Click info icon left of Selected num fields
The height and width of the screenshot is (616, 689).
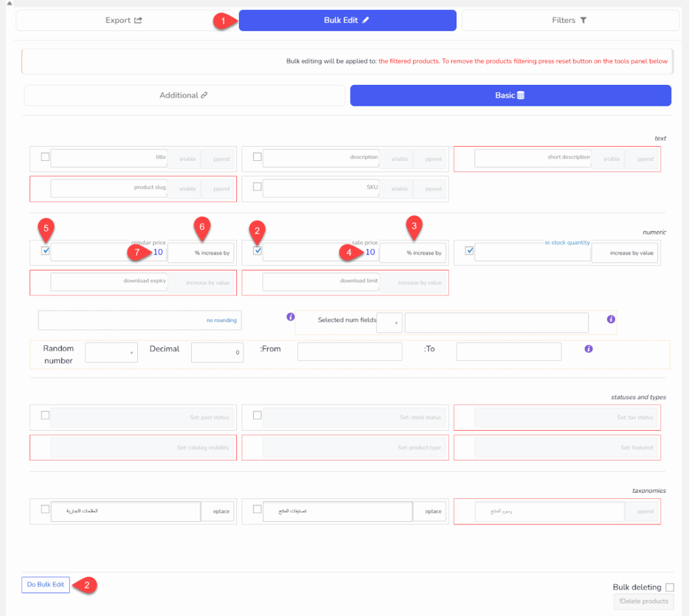click(x=291, y=316)
